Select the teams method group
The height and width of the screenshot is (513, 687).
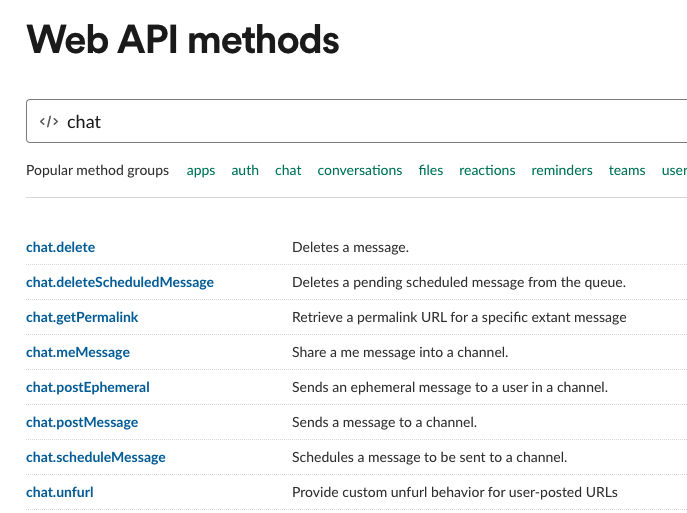coord(627,170)
